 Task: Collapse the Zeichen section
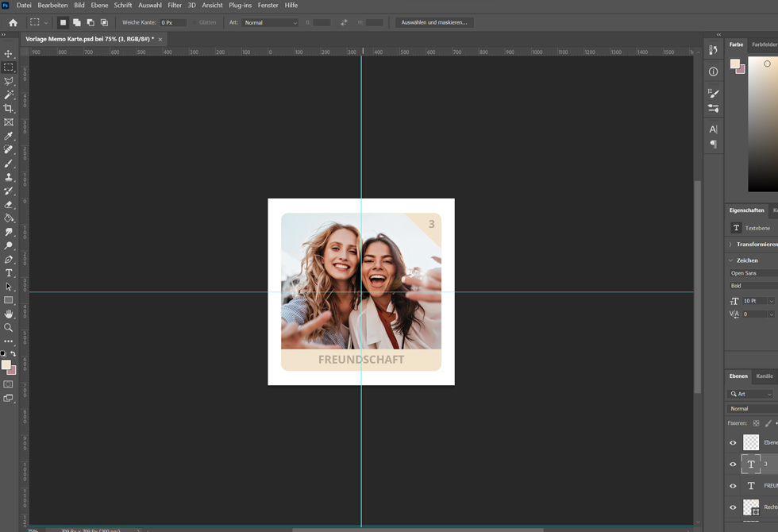[730, 260]
